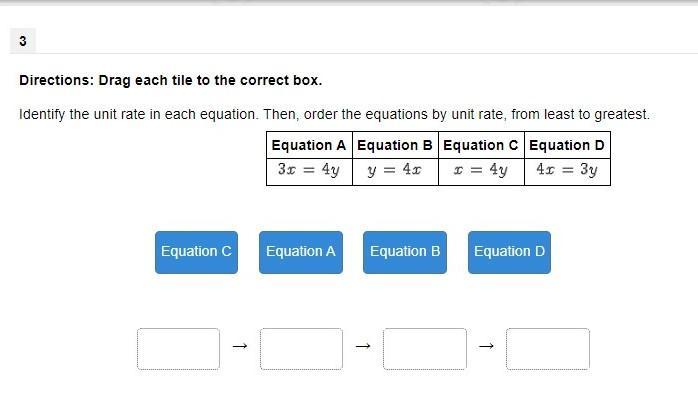The image size is (698, 409).
Task: Click the x = 4y table cell
Action: [481, 171]
